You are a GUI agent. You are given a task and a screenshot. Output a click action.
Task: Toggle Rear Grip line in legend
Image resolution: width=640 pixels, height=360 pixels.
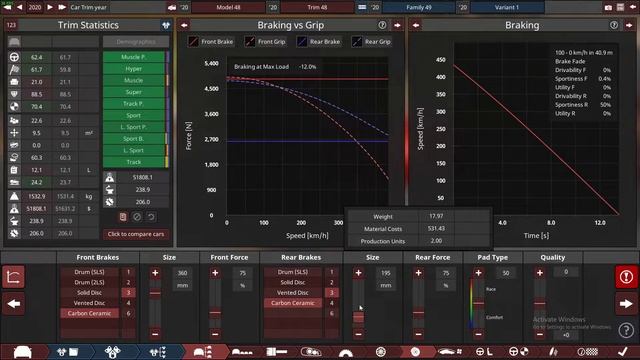pyautogui.click(x=372, y=41)
